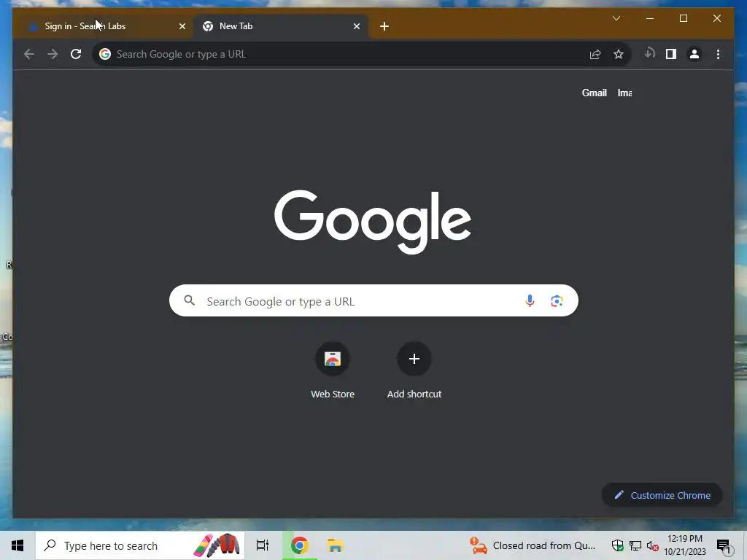Reload the current page
Screen dimensions: 747x560
point(76,54)
